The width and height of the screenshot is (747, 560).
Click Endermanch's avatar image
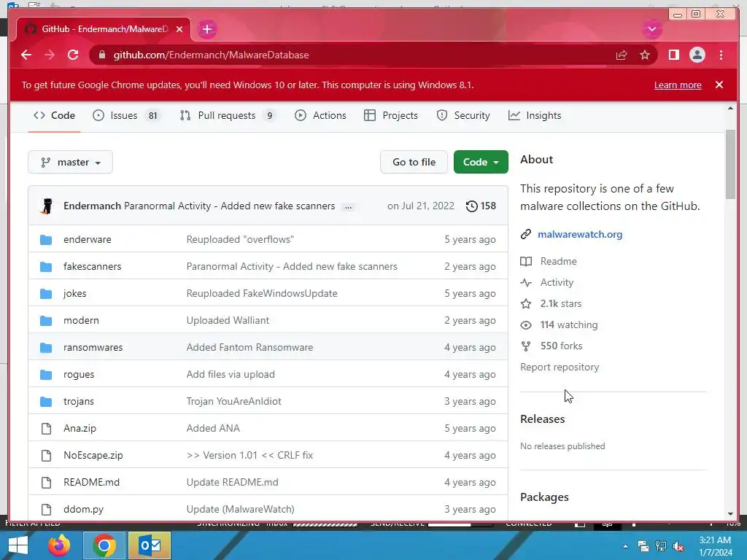click(47, 206)
